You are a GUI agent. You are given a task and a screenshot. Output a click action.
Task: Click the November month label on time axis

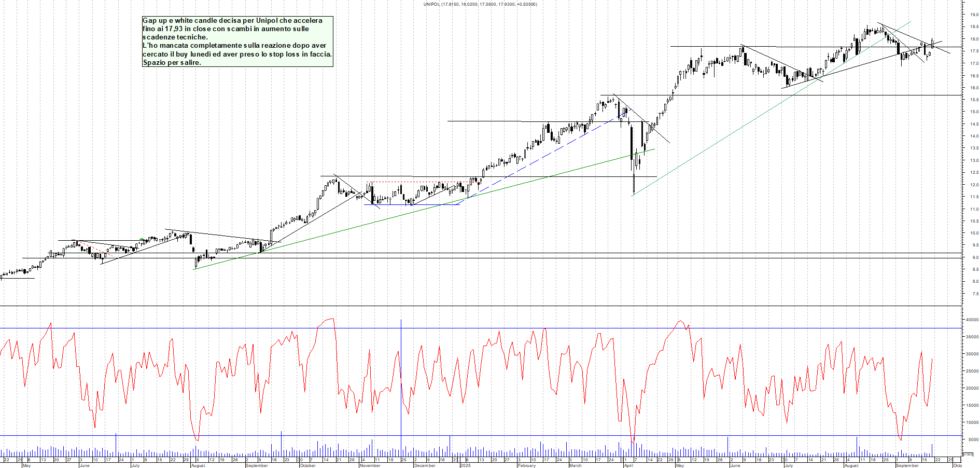coord(370,465)
